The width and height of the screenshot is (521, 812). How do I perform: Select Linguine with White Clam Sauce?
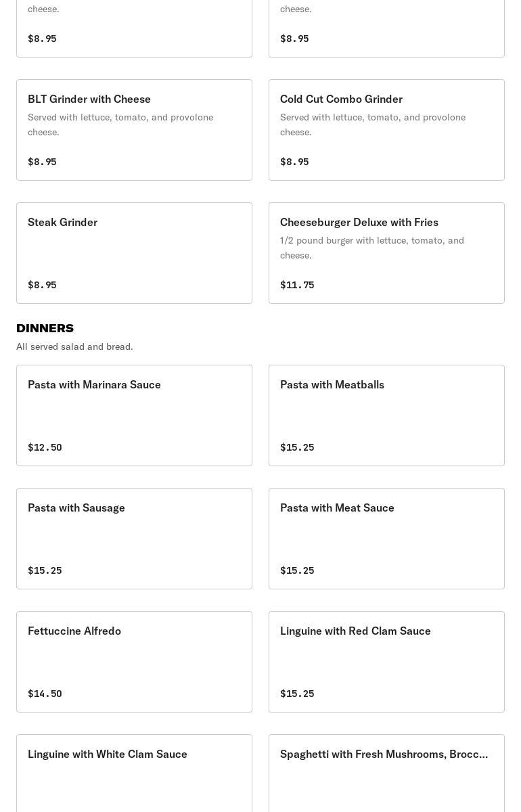coord(134,773)
